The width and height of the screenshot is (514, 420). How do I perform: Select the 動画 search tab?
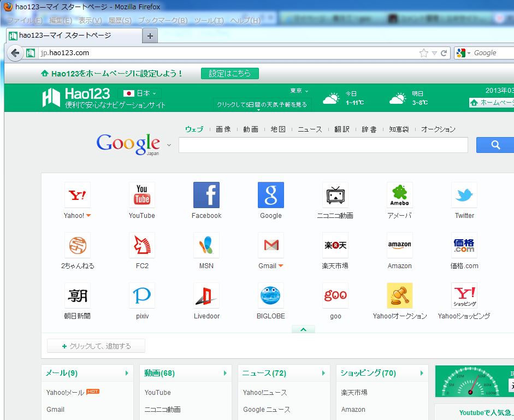[x=251, y=129]
